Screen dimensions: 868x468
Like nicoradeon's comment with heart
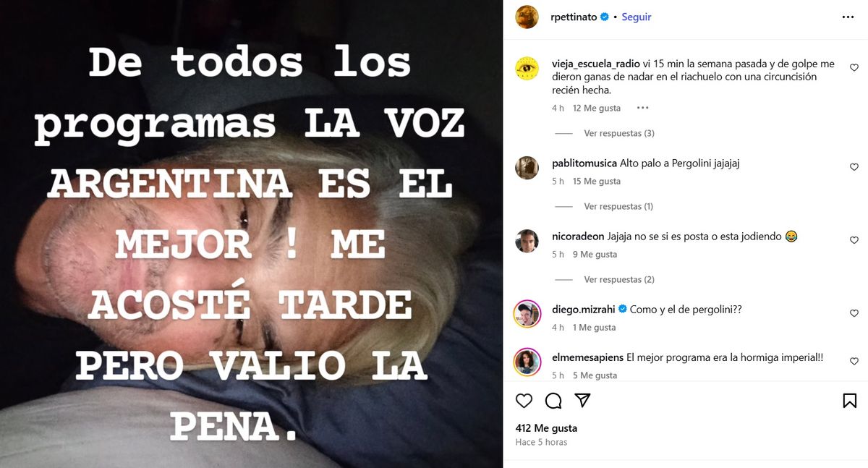coord(854,240)
